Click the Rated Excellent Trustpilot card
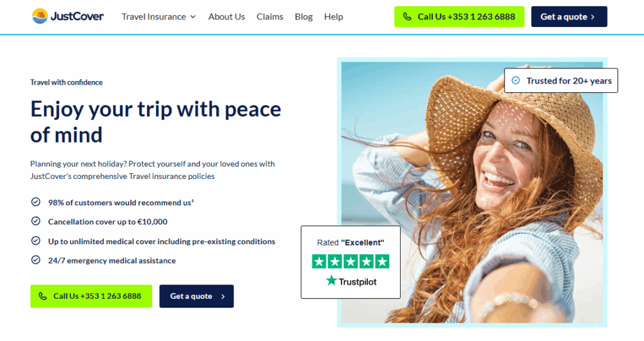 pyautogui.click(x=350, y=262)
